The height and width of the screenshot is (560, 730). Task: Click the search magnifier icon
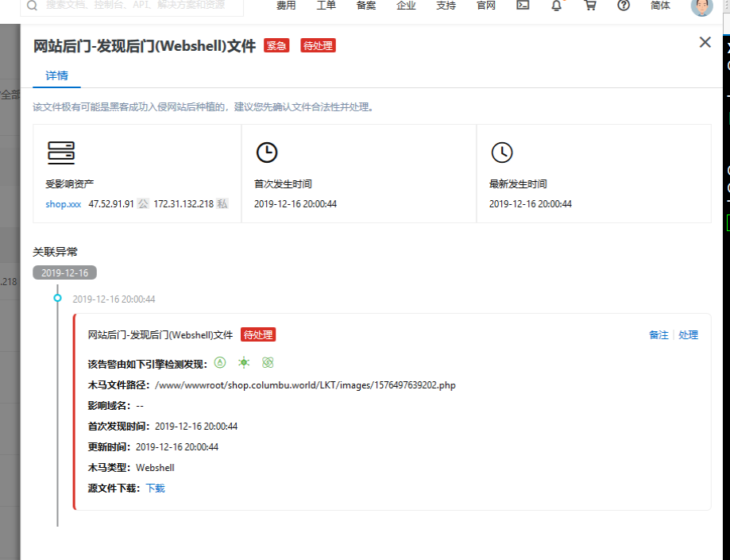(x=33, y=5)
